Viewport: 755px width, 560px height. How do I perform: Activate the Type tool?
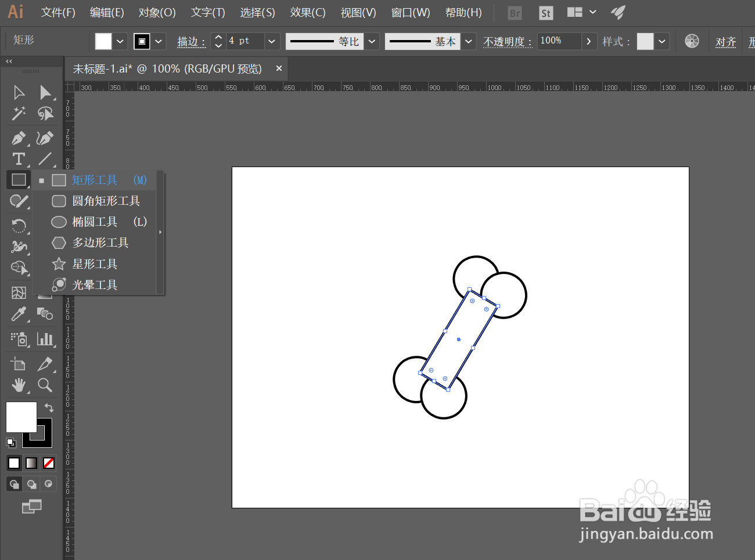[x=19, y=159]
